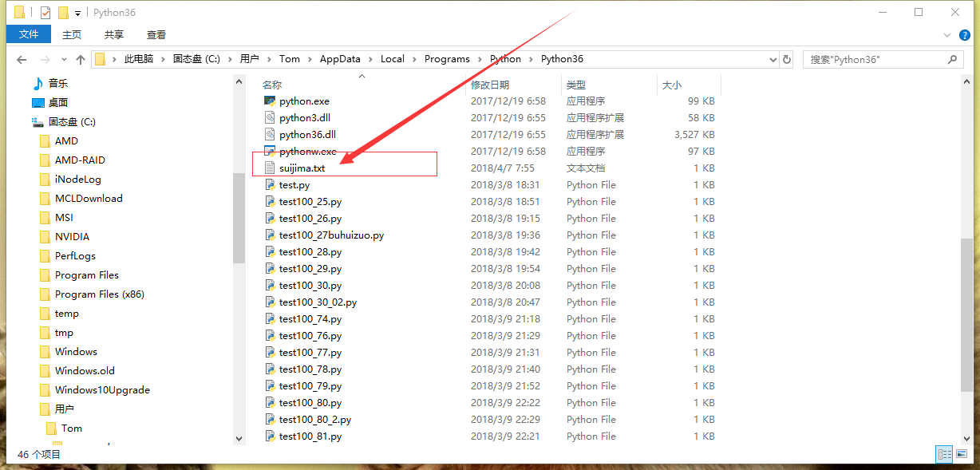Switch to large icons view layout
The width and height of the screenshot is (980, 470).
tap(962, 454)
